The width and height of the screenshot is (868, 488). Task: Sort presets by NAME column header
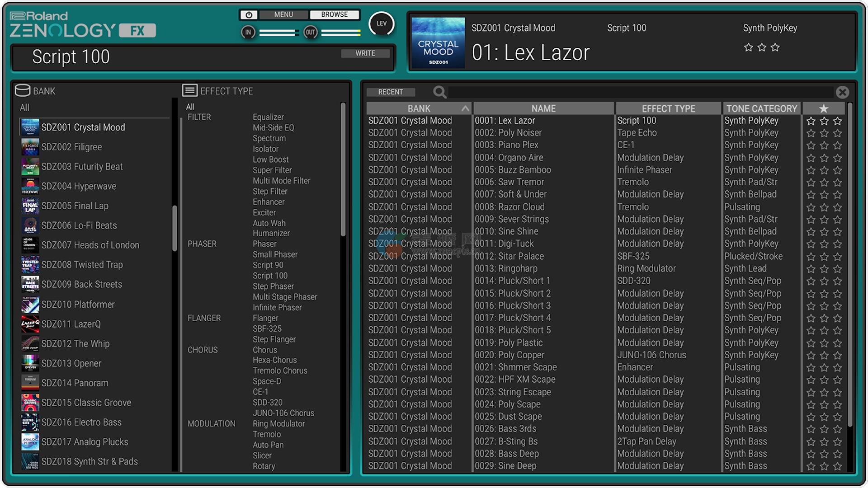coord(543,108)
